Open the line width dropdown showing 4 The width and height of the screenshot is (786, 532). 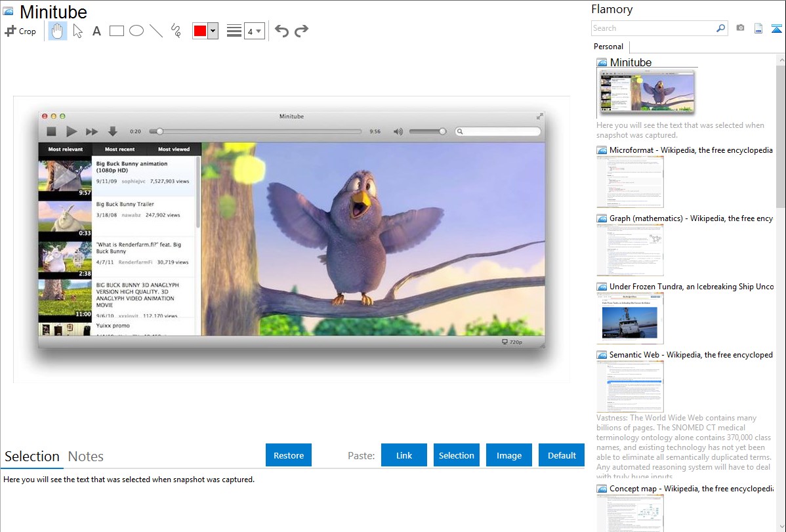pyautogui.click(x=255, y=31)
